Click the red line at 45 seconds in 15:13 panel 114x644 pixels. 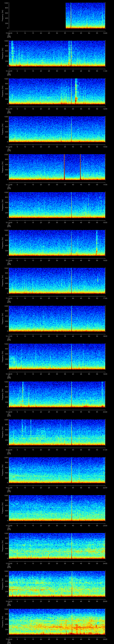click(80, 167)
